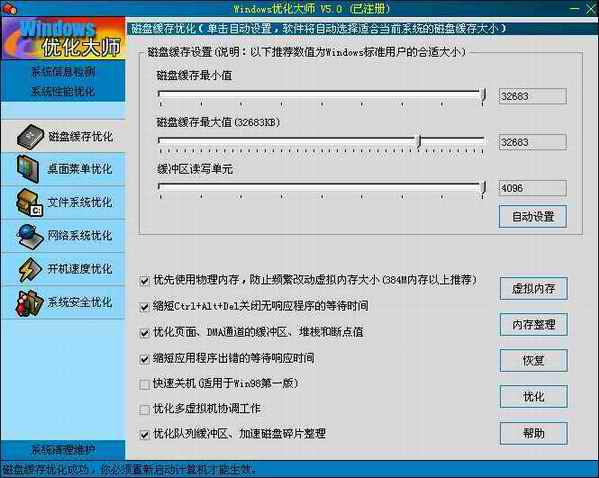This screenshot has width=599, height=478.
Task: Open 文件系统优化 sidebar entry
Action: coord(63,203)
